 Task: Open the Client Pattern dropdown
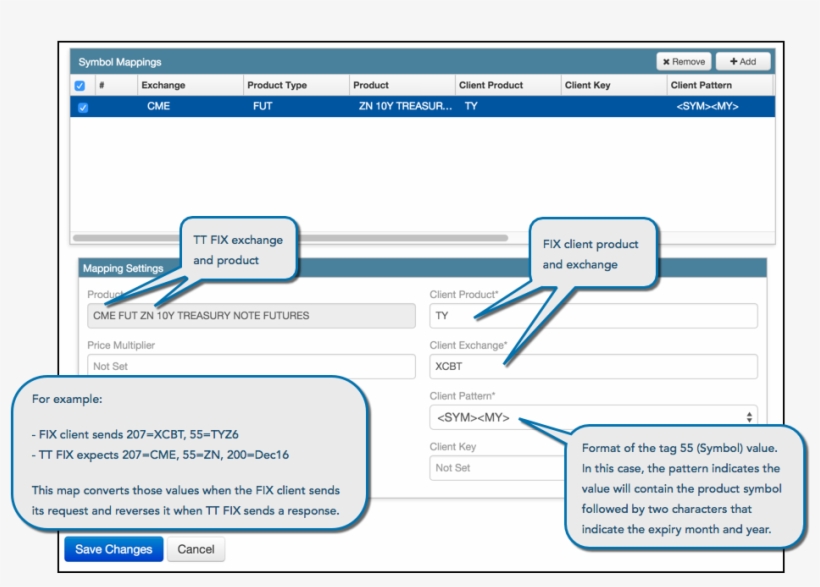pyautogui.click(x=593, y=417)
